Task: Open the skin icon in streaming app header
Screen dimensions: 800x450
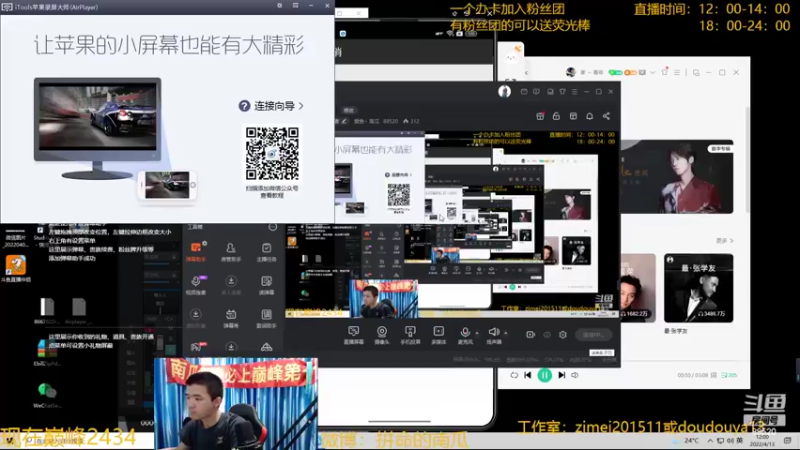Action: coord(562,92)
